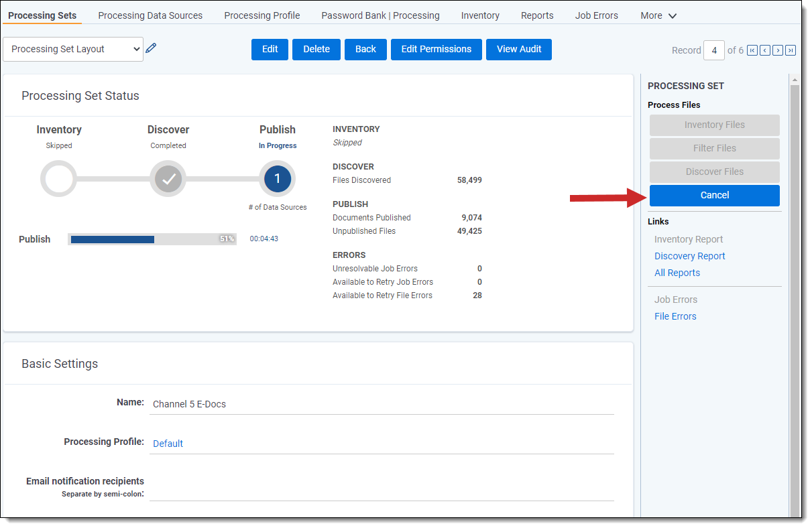Click the Publish progress bar
812x528 pixels.
pos(152,239)
